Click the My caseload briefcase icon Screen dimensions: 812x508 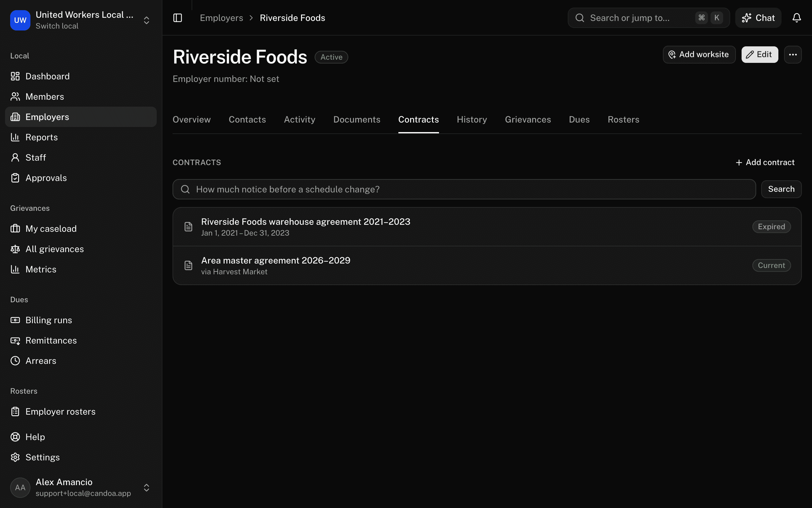click(x=15, y=229)
